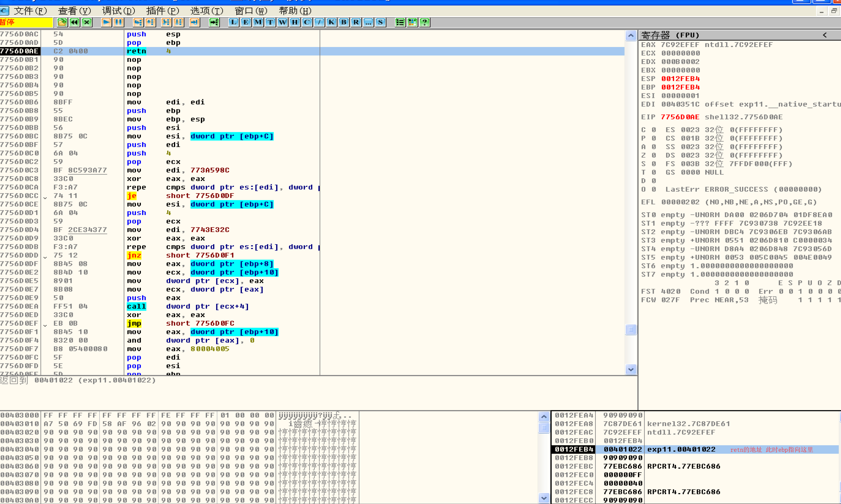Click hex dump address 00403010
This screenshot has width=841, height=504.
(20, 424)
